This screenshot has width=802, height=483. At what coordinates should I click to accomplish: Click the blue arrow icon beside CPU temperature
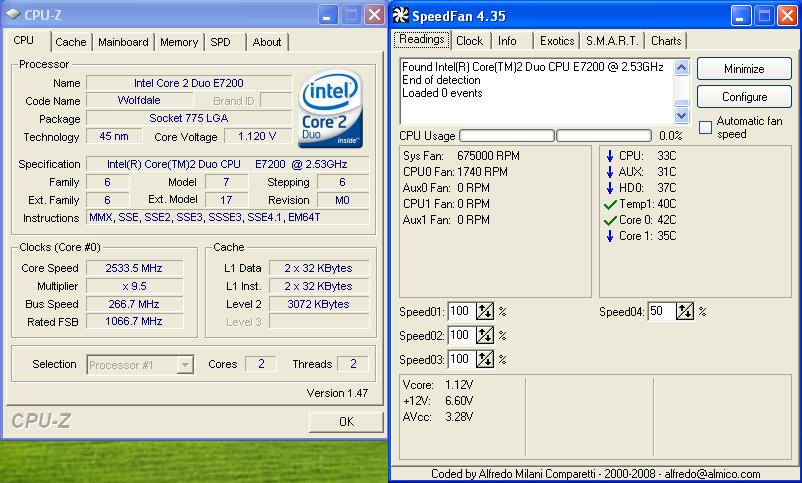[x=610, y=156]
